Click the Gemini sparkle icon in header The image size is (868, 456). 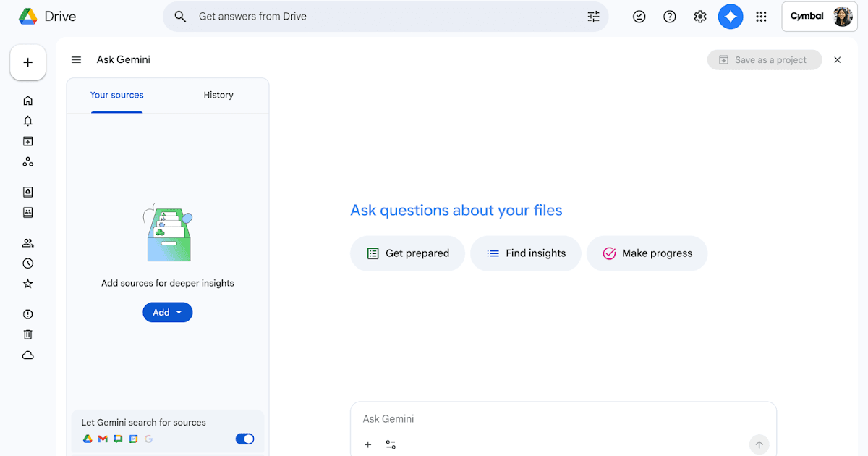click(731, 17)
